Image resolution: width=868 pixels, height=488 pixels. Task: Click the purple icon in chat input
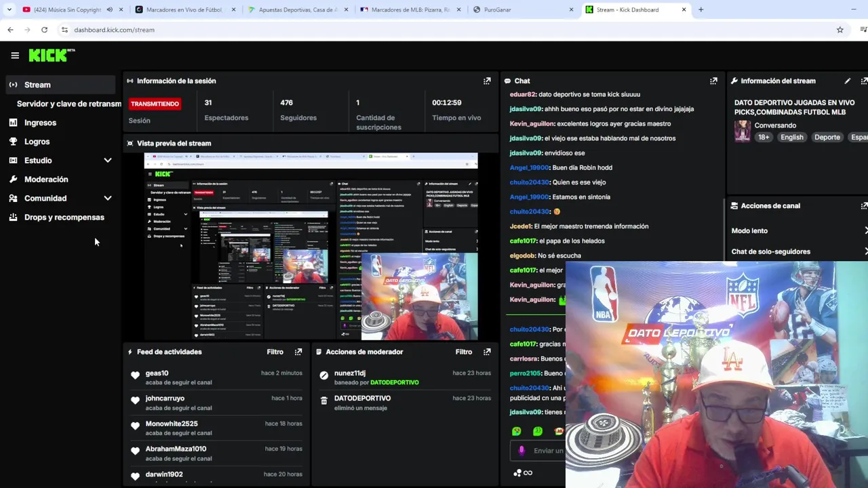(521, 451)
